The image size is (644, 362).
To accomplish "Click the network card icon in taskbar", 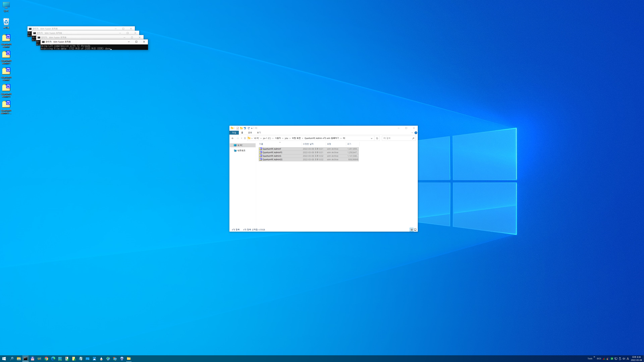I will 39,358.
